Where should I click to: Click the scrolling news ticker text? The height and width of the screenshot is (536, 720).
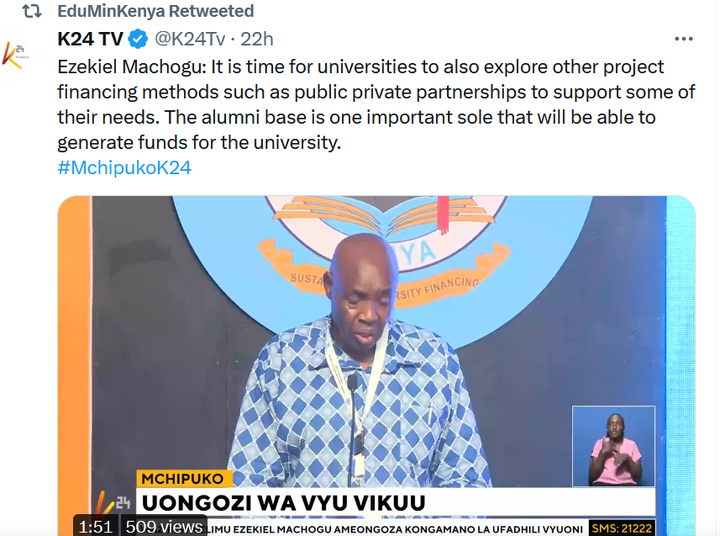(397, 529)
